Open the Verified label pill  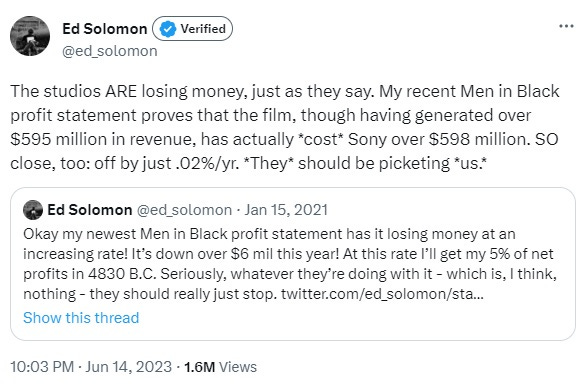[192, 29]
